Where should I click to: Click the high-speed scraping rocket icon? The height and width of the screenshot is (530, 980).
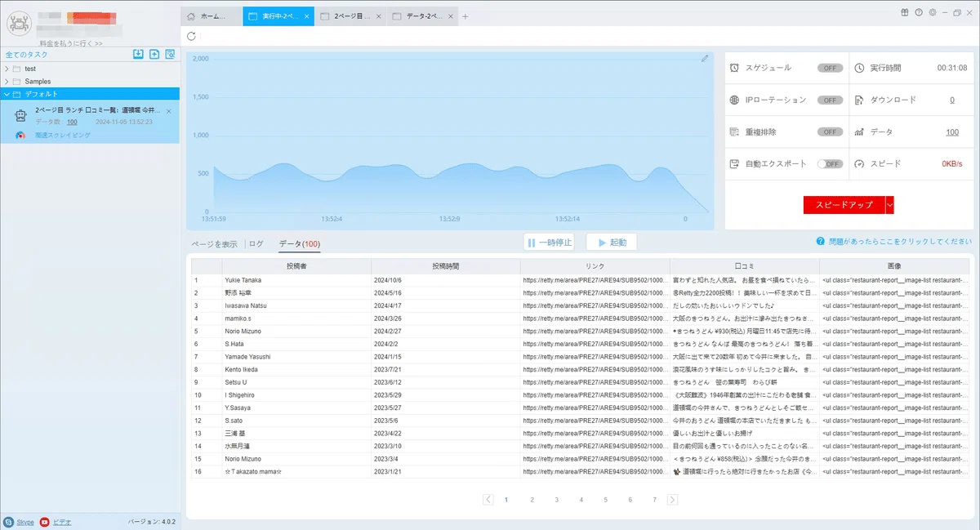tap(20, 135)
